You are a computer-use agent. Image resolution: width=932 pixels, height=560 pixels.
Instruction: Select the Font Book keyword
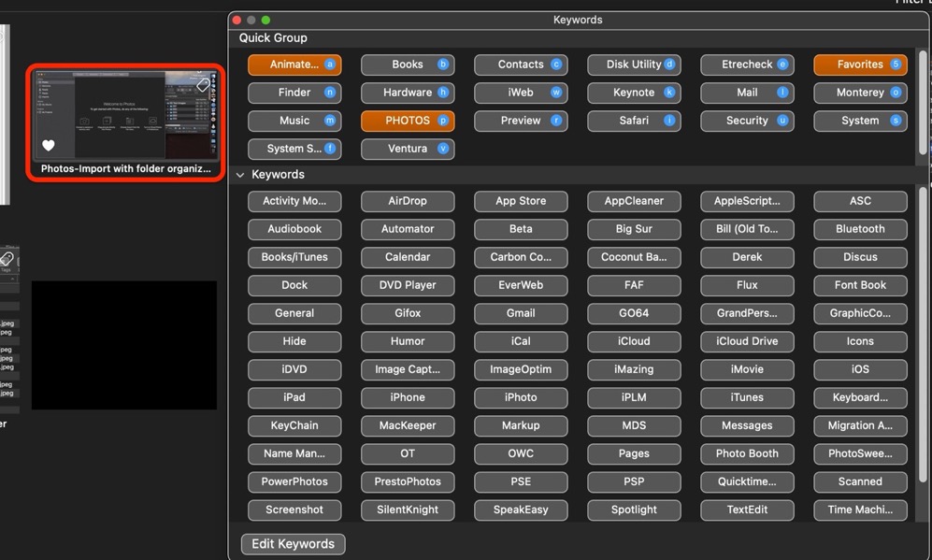860,285
